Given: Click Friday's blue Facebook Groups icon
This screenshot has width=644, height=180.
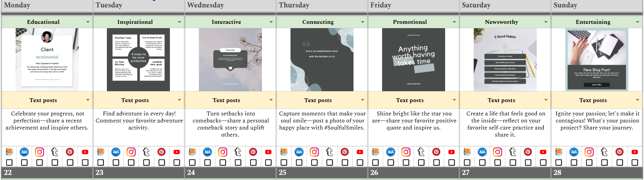Looking at the screenshot, I should tap(391, 152).
